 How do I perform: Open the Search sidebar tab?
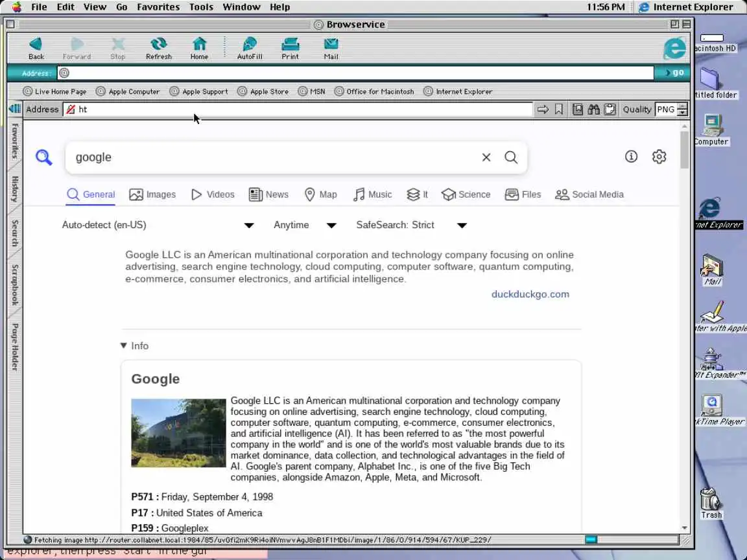coord(15,233)
